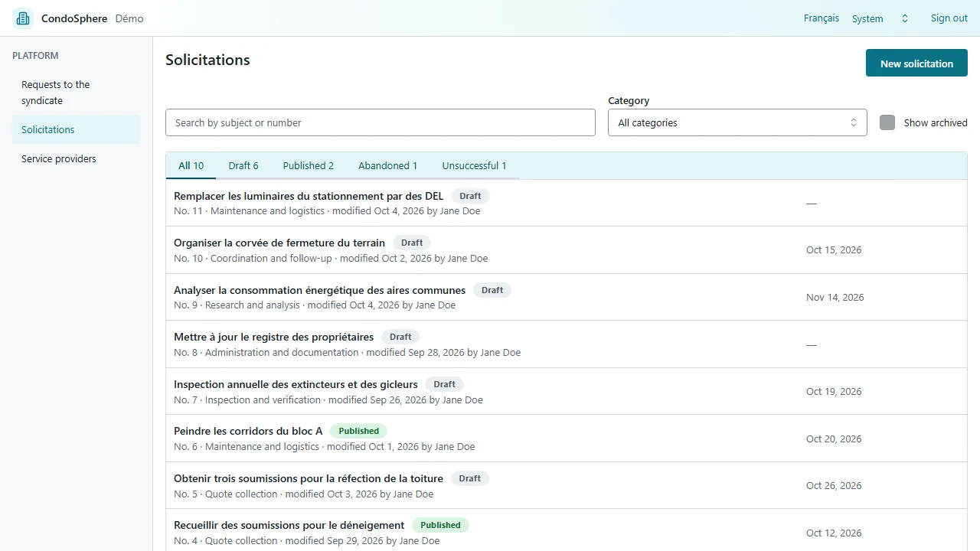This screenshot has width=980, height=551.
Task: Switch language to Français
Action: (x=822, y=18)
